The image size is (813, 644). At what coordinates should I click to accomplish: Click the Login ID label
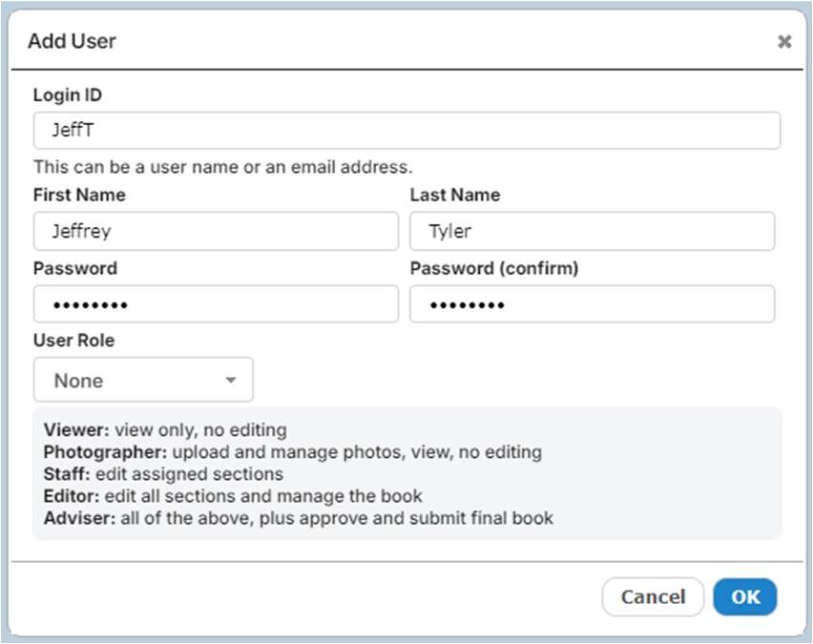coord(68,94)
